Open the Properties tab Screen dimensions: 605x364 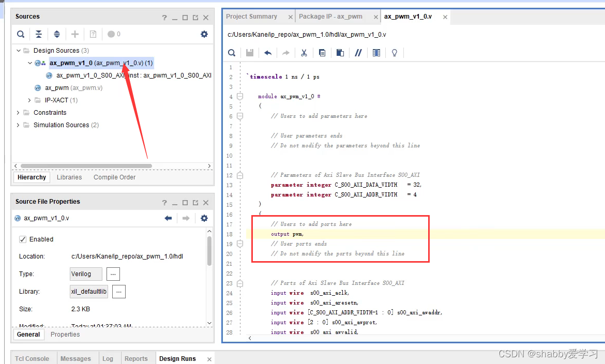tap(65, 335)
